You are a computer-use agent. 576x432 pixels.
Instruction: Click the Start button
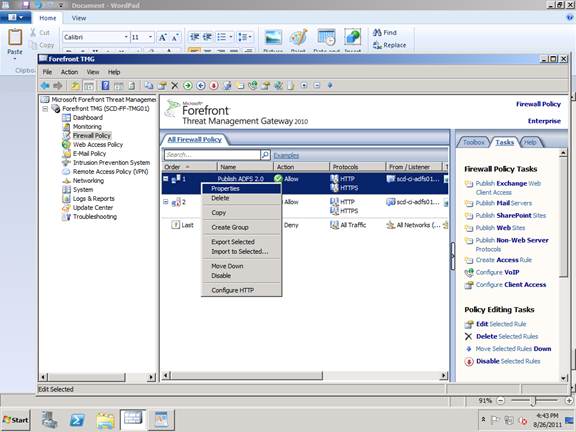pyautogui.click(x=15, y=420)
